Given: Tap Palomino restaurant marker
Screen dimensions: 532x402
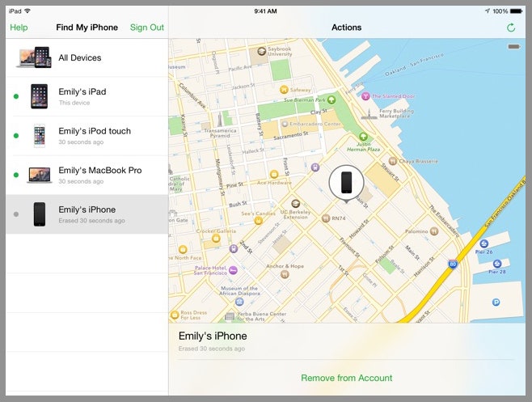Looking at the screenshot, I should click(434, 231).
